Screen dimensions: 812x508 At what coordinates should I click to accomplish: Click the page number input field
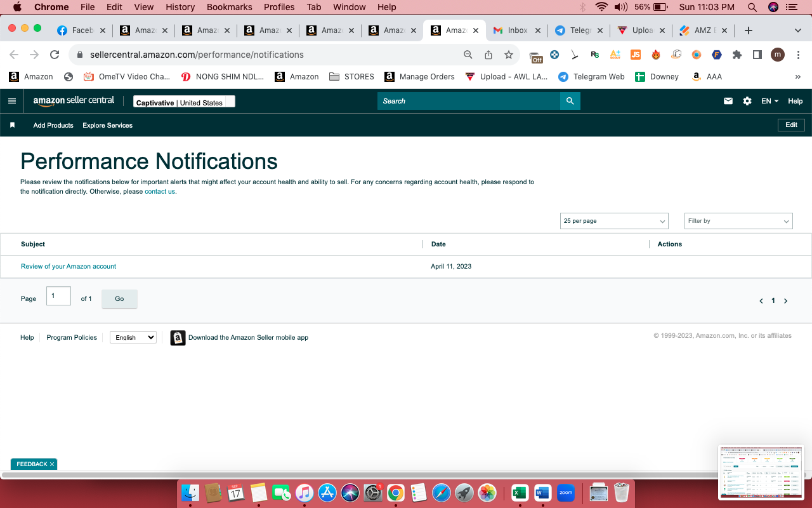pos(58,296)
